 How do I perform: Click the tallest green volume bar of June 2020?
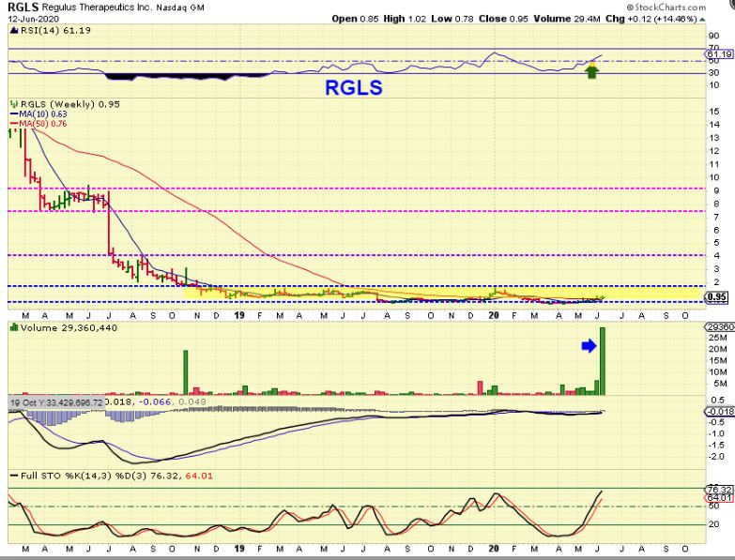pyautogui.click(x=603, y=361)
